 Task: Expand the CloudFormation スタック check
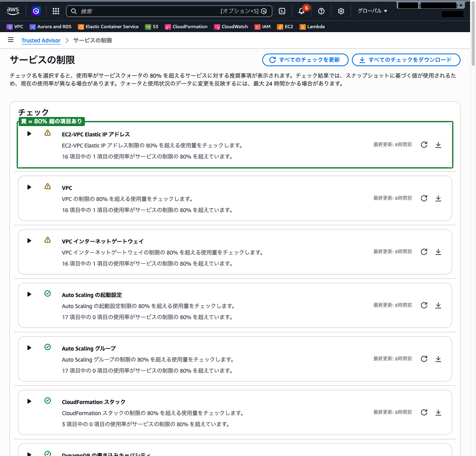pos(29,401)
